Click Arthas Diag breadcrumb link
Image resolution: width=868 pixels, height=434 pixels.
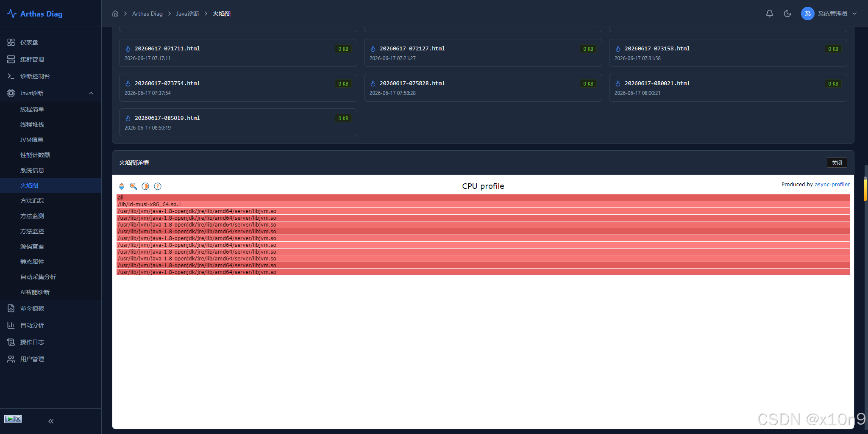point(147,14)
